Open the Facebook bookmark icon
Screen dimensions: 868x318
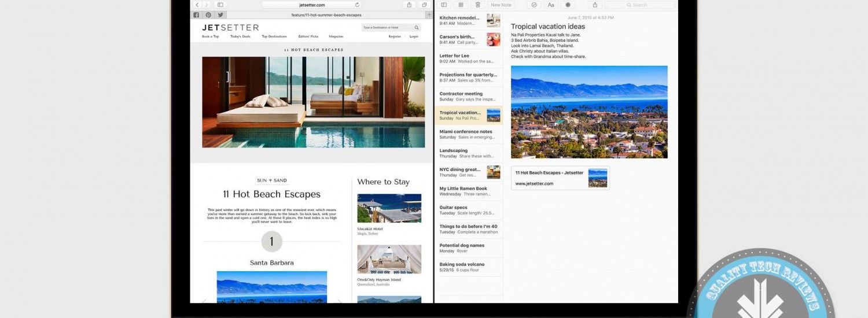[196, 15]
